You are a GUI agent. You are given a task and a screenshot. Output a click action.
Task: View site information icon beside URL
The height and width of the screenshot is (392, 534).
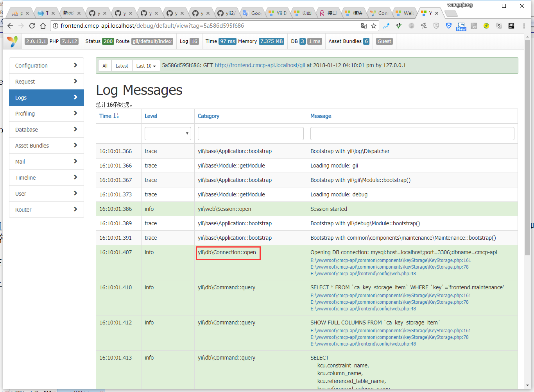pyautogui.click(x=56, y=26)
